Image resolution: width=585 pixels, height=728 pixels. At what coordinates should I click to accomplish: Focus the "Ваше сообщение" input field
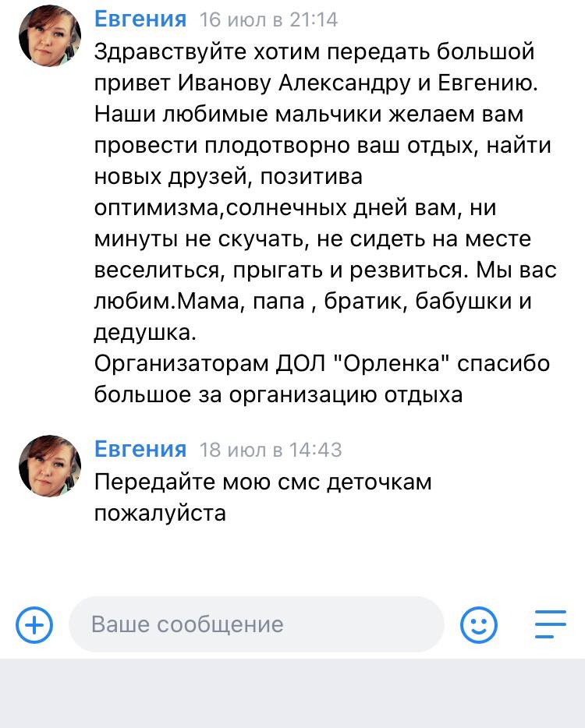point(256,624)
